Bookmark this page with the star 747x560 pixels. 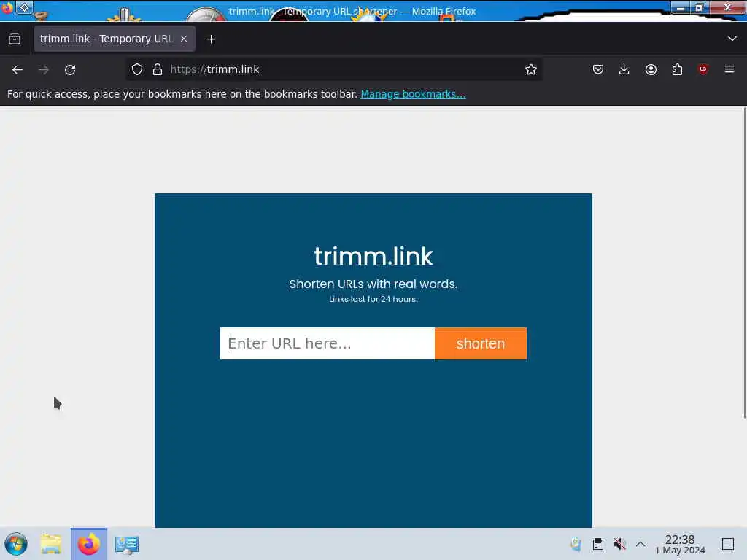click(531, 69)
